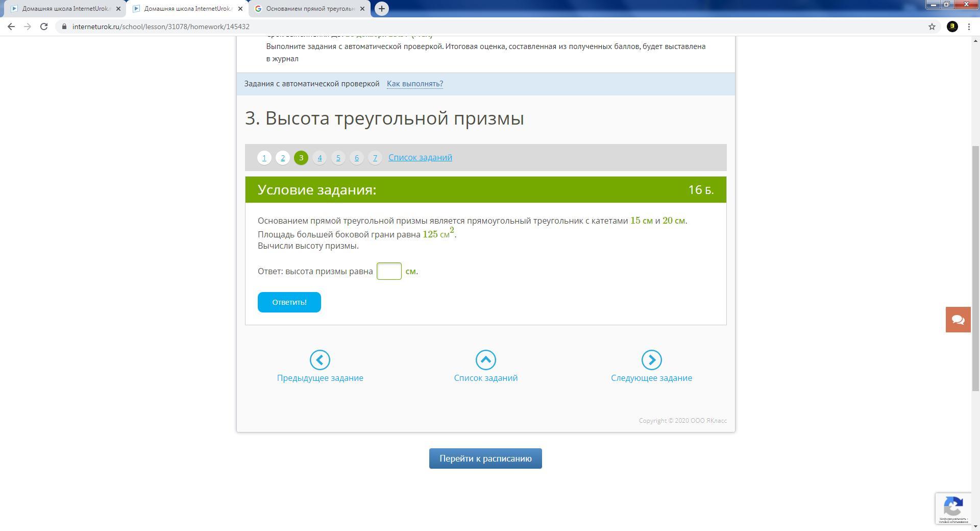Switch to the first InternetUrok tab
Image resolution: width=980 pixels, height=531 pixels.
click(x=61, y=9)
